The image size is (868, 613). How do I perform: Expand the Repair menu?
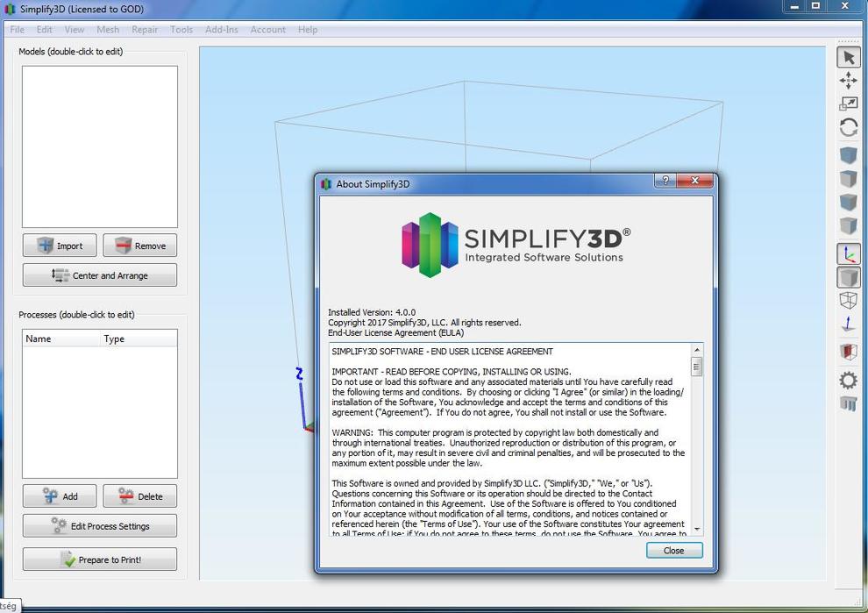point(145,30)
